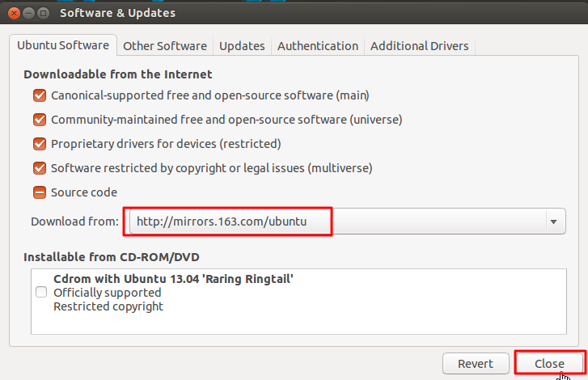
Task: Switch to the Other Software tab
Action: click(165, 46)
